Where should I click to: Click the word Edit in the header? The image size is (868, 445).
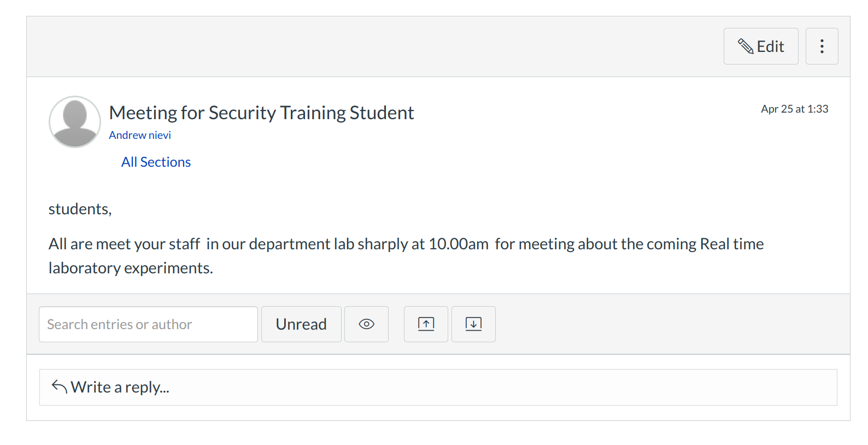771,46
